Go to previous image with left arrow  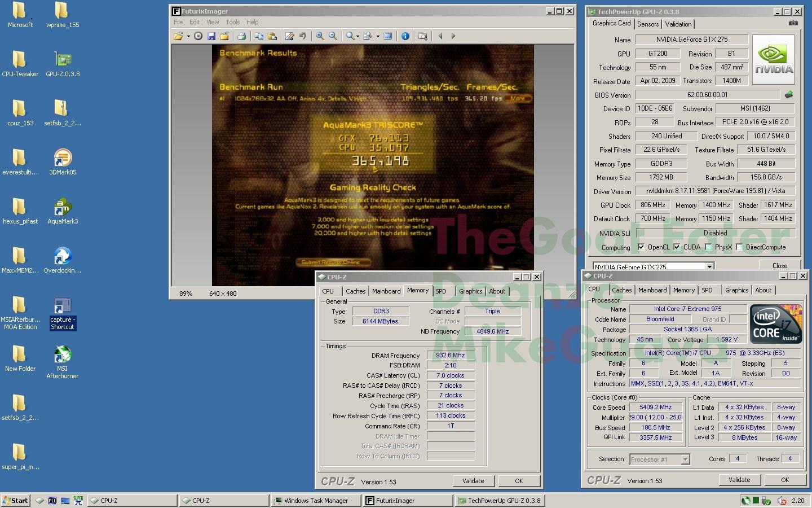coord(440,36)
